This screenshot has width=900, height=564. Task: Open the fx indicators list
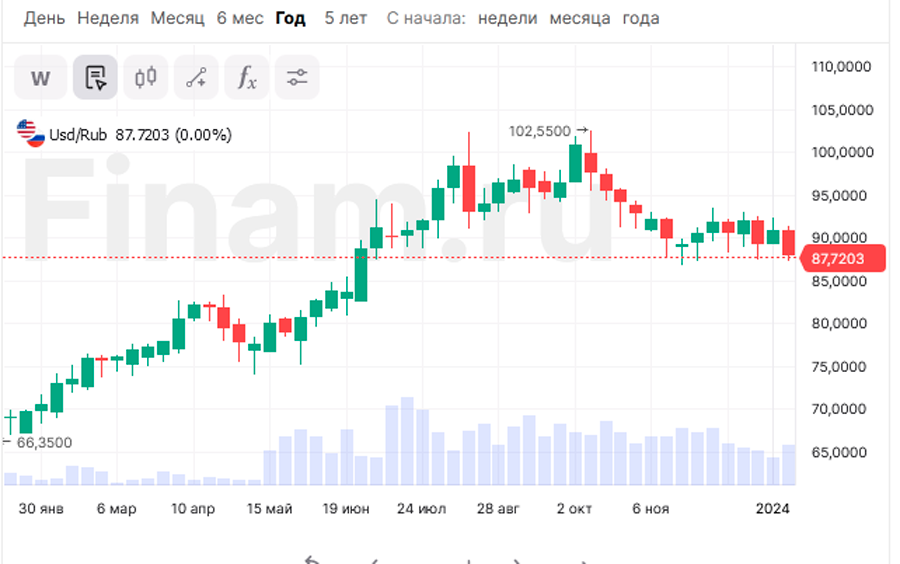point(246,78)
